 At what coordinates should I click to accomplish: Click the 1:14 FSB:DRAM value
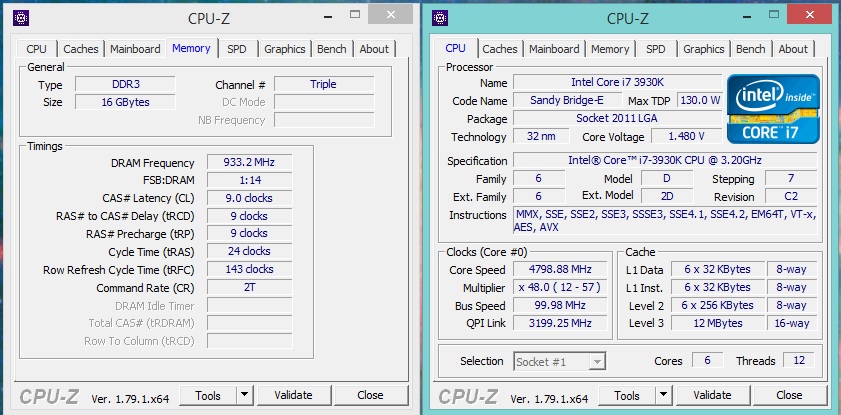249,180
